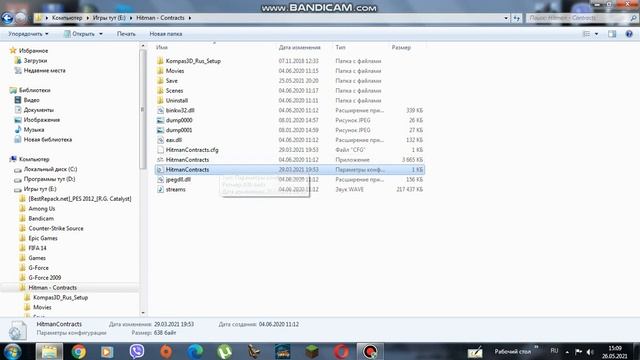This screenshot has height=360, width=640.
Task: Click the Back navigation arrow
Action: click(7, 18)
